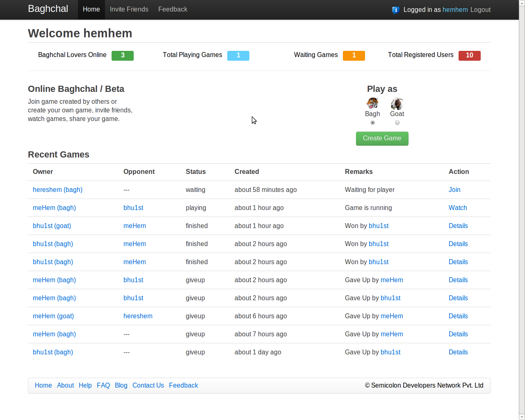Viewport: 525px width, 420px height.
Task: Click the 'Waiting for player' remark
Action: click(x=370, y=190)
